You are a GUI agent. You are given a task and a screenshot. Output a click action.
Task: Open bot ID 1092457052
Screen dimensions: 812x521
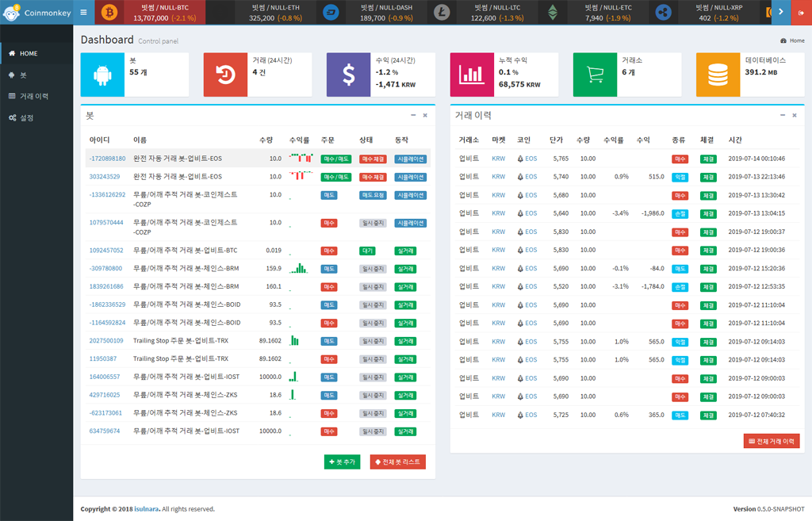pos(106,251)
